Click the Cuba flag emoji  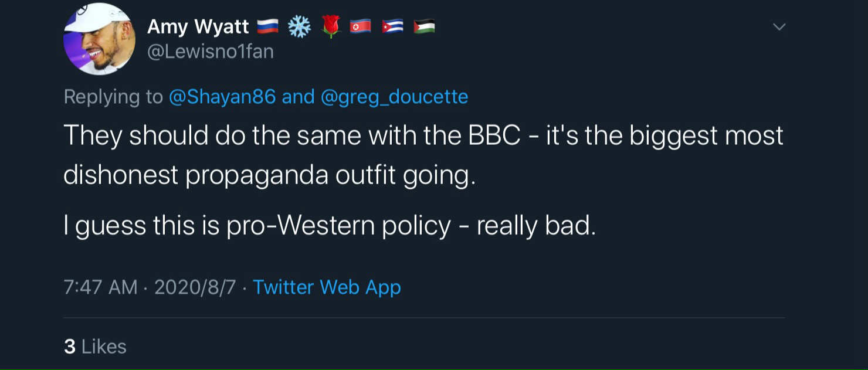[392, 27]
